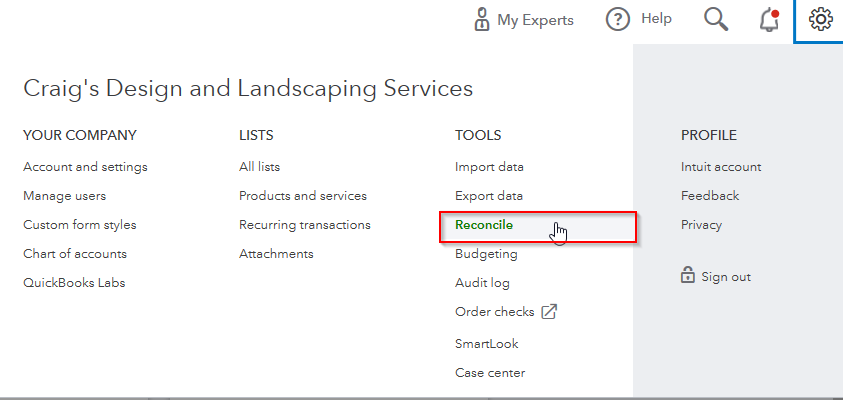The width and height of the screenshot is (843, 400).
Task: Click the Help question mark icon
Action: click(x=617, y=20)
